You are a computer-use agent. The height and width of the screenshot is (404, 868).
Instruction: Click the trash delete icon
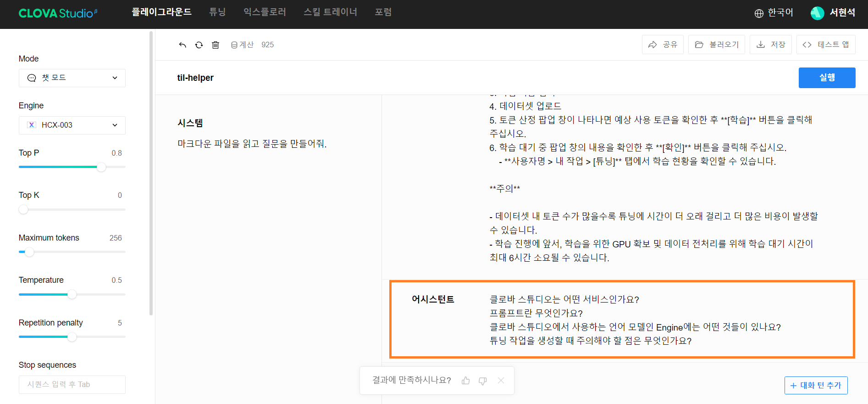216,45
